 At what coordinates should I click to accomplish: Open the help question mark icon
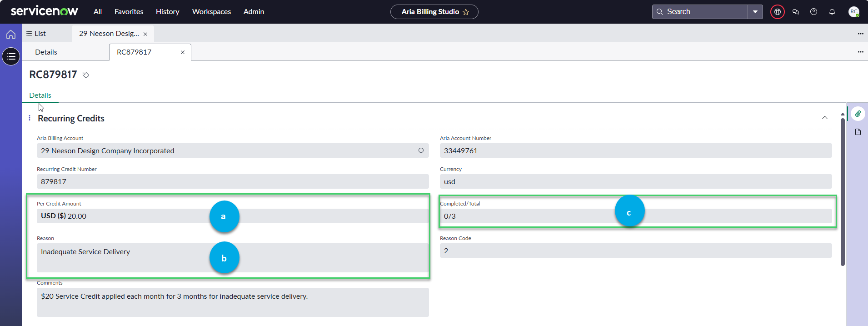tap(814, 12)
